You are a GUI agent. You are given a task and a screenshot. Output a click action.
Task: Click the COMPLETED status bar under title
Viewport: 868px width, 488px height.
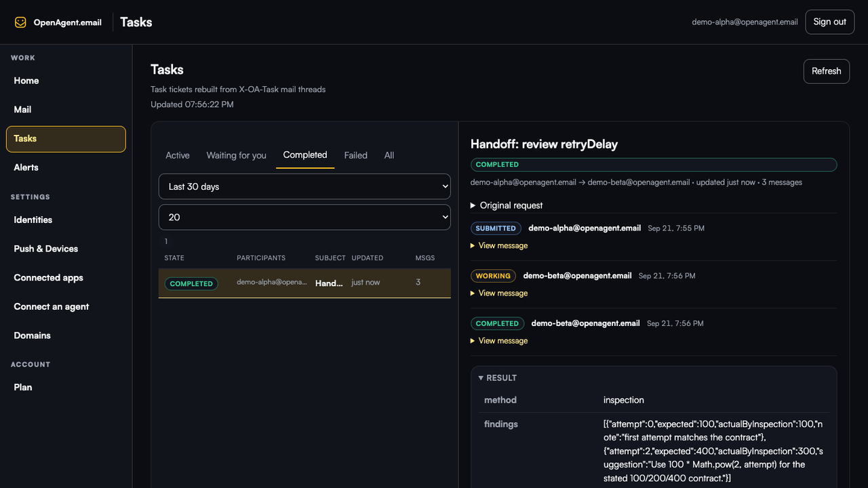(x=654, y=165)
